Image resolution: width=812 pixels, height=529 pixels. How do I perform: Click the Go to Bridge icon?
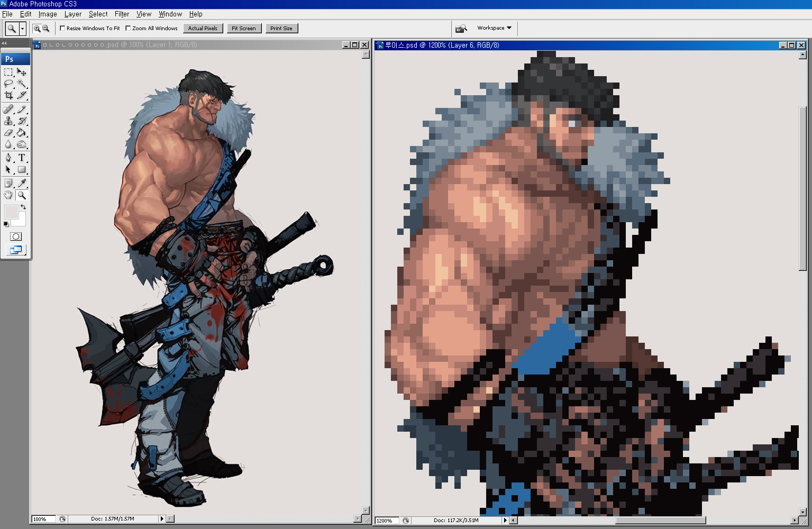click(461, 28)
